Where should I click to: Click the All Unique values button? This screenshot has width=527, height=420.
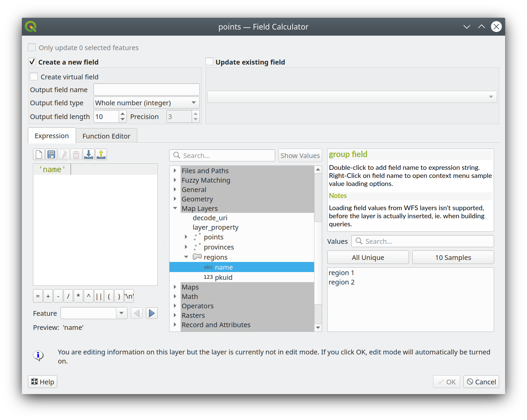coord(368,258)
